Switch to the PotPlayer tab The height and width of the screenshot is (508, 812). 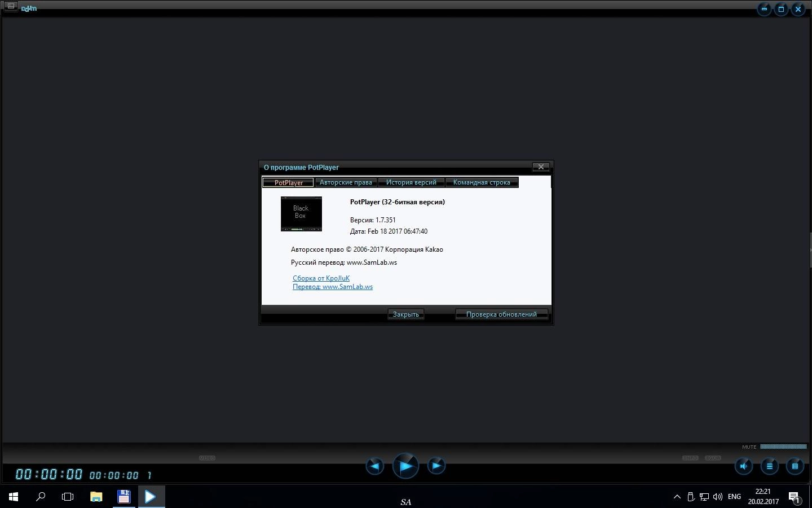click(288, 182)
